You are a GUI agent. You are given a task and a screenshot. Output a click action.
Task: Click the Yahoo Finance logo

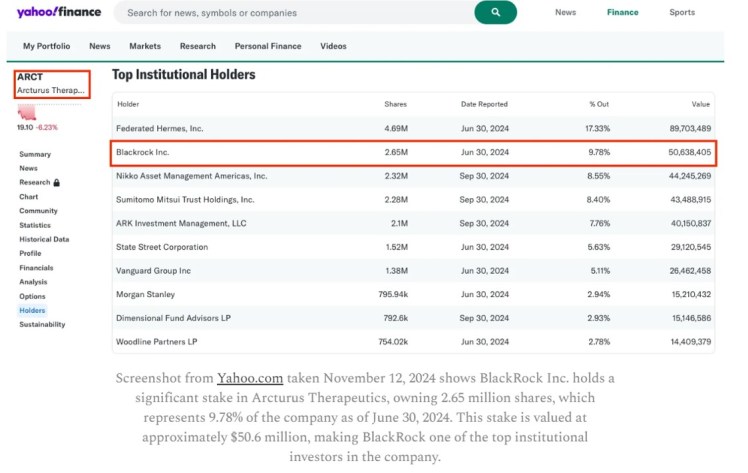59,13
